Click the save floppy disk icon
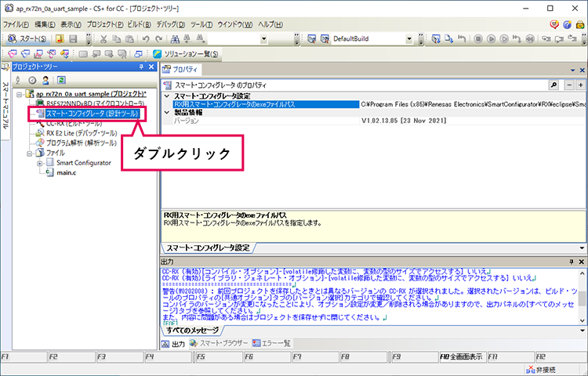 click(x=73, y=38)
